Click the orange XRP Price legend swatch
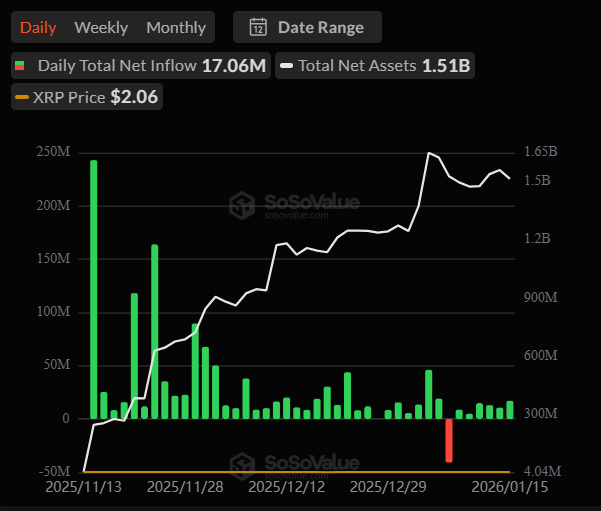This screenshot has height=511, width=601. tap(22, 97)
